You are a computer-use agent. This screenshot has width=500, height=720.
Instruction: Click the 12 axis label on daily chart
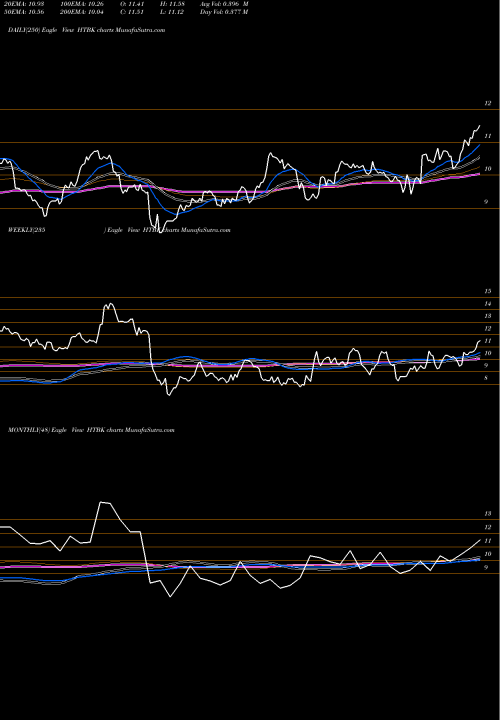click(x=488, y=104)
